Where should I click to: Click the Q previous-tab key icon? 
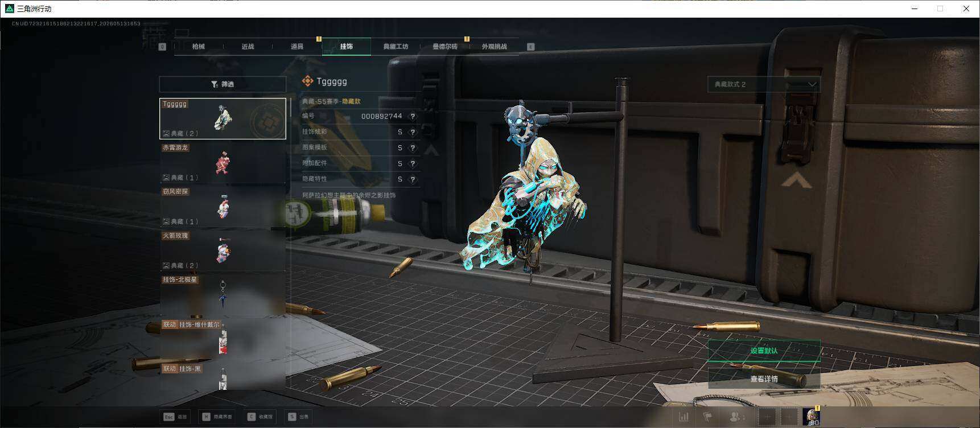click(162, 47)
